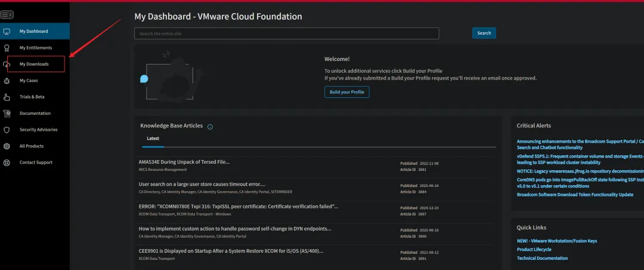This screenshot has width=644, height=270.
Task: Click the My Cases headset icon
Action: coord(7,81)
